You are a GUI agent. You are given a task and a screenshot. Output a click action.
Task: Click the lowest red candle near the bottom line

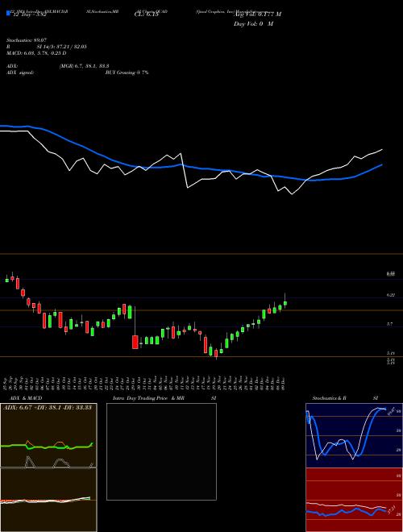216,353
